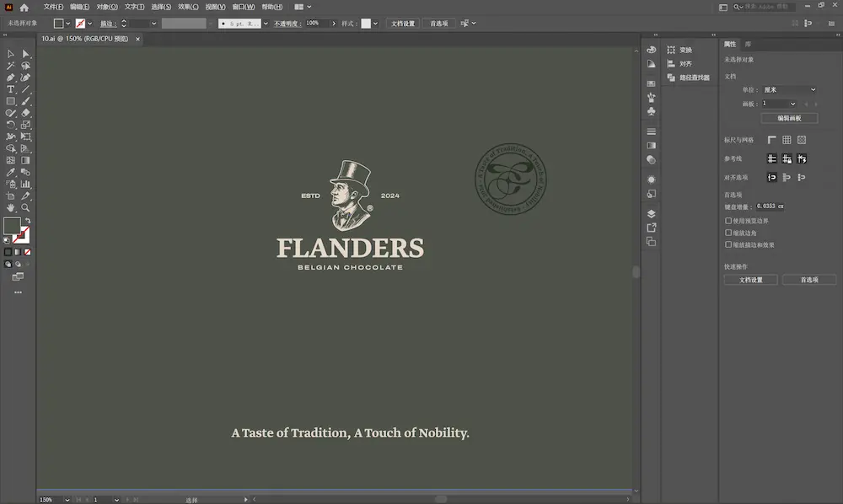Toggle rulers display in Properties panel
This screenshot has width=843, height=504.
[x=771, y=140]
